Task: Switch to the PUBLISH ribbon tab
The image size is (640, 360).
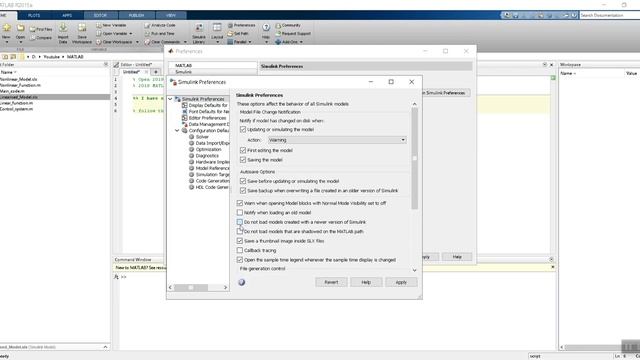Action: point(136,16)
